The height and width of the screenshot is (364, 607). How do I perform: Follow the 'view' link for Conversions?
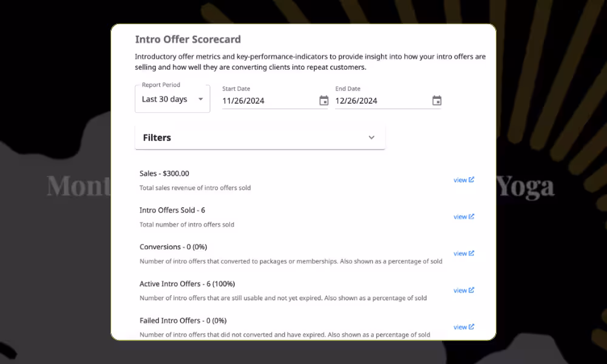(x=460, y=254)
